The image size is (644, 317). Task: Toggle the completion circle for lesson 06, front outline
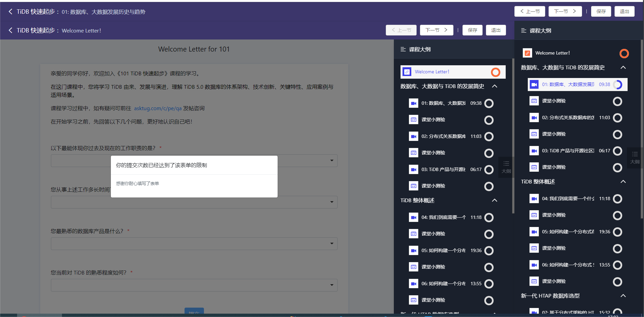tap(489, 284)
